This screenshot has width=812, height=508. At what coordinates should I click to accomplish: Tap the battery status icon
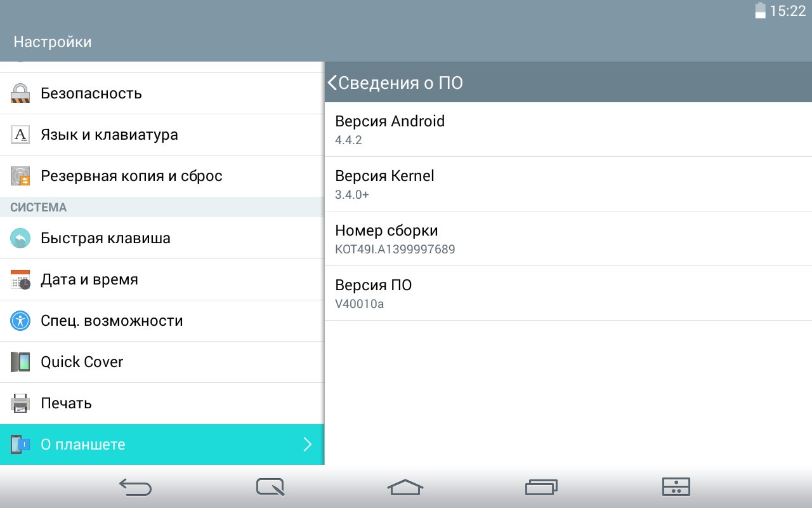point(760,11)
